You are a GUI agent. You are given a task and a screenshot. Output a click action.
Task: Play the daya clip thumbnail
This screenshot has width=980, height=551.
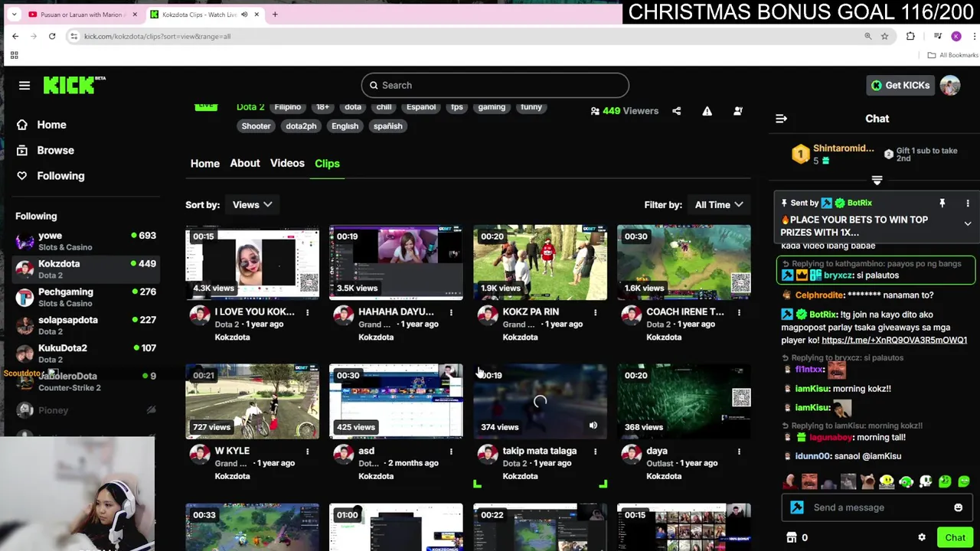point(684,401)
